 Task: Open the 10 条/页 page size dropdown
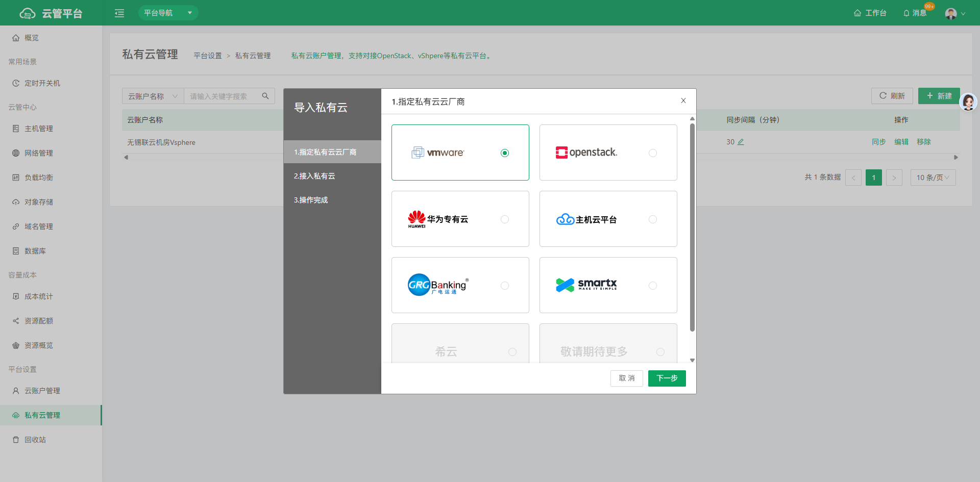[933, 177]
